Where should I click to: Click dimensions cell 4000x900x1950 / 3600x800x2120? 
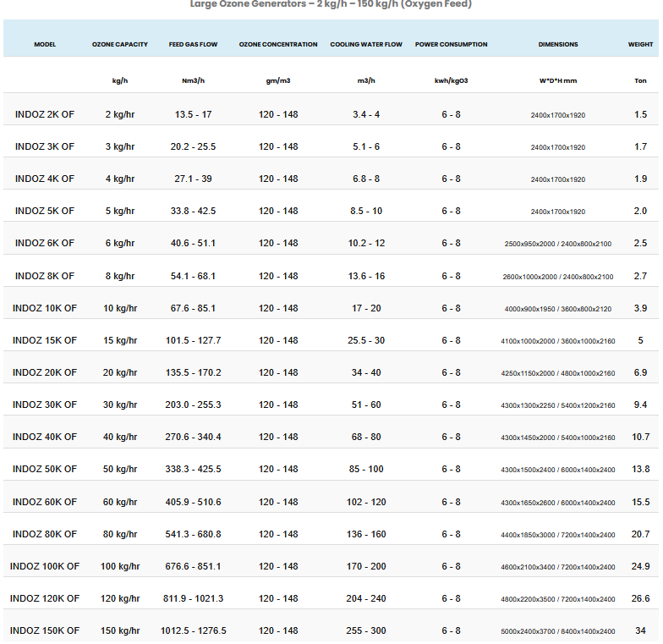558,309
